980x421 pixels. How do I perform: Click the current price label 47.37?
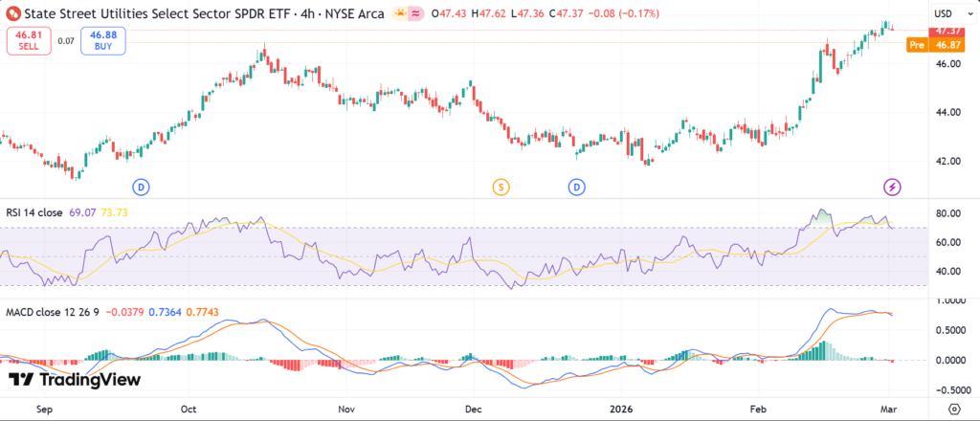[x=948, y=32]
